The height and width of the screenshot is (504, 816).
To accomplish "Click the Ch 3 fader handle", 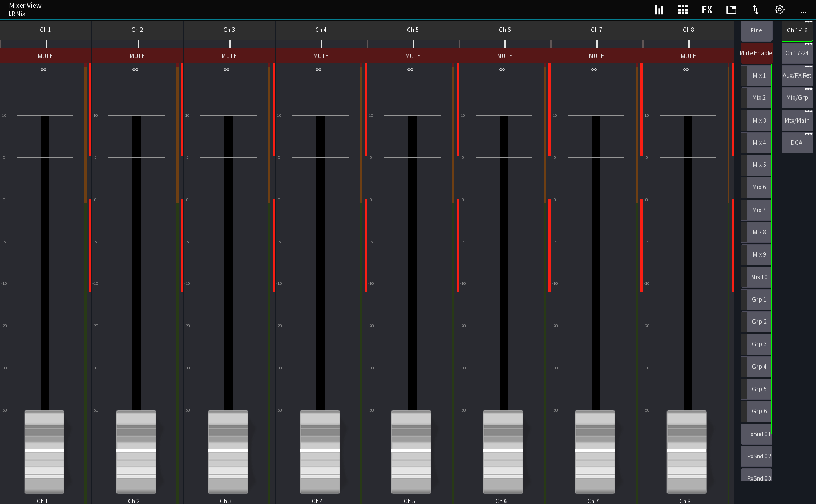I will point(228,452).
